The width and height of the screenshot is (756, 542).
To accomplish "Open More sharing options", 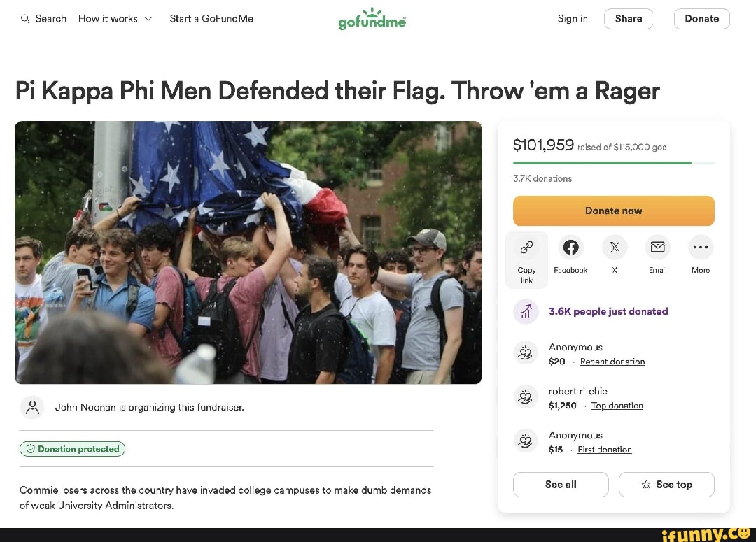I will pos(701,248).
